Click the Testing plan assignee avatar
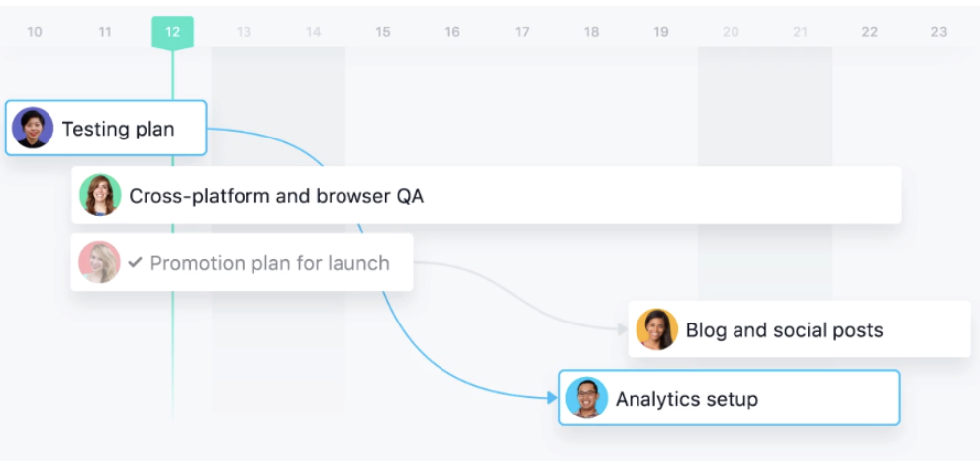 33,128
